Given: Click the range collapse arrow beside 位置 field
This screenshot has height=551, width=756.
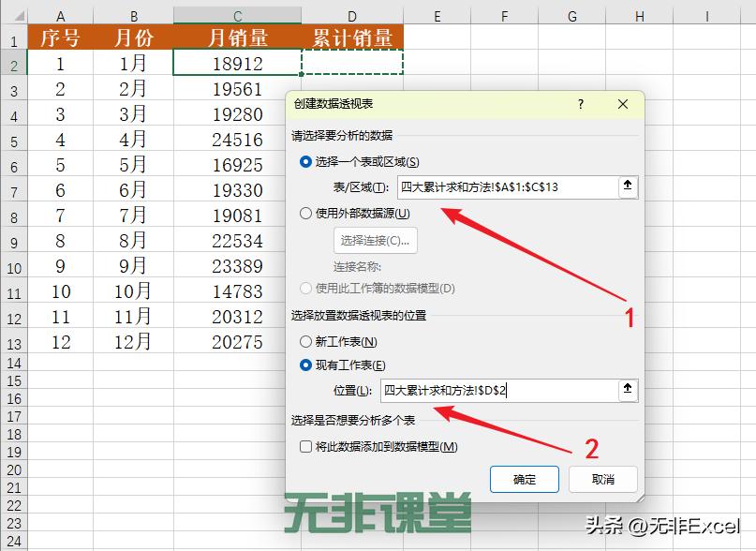Looking at the screenshot, I should tap(628, 390).
